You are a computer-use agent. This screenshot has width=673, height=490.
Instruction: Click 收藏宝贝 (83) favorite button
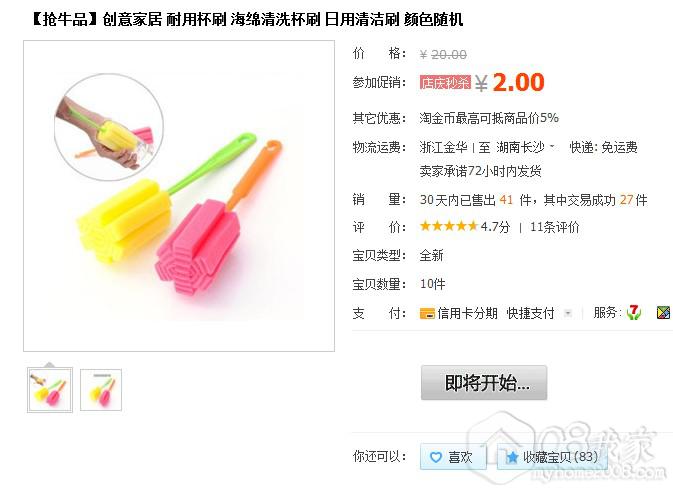click(x=552, y=457)
